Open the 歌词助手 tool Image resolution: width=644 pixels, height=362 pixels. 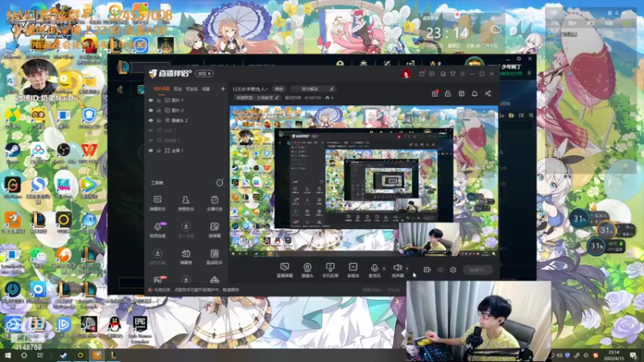point(214,257)
